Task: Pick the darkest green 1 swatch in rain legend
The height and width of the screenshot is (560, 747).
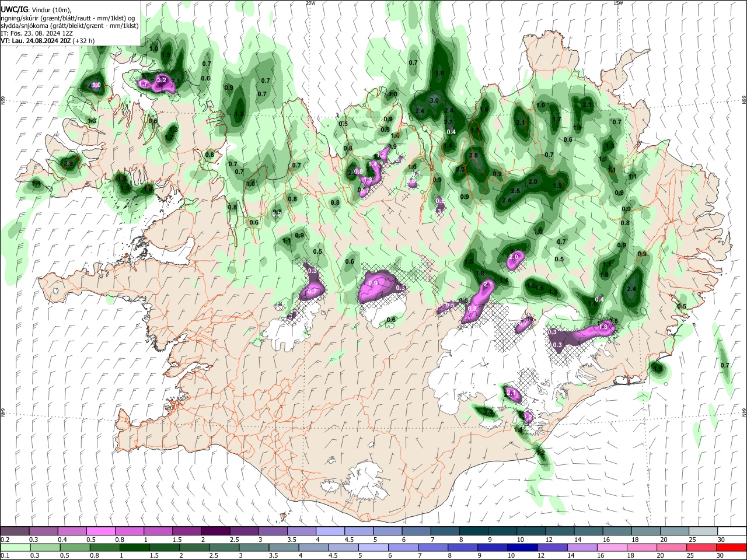Action: click(x=134, y=547)
